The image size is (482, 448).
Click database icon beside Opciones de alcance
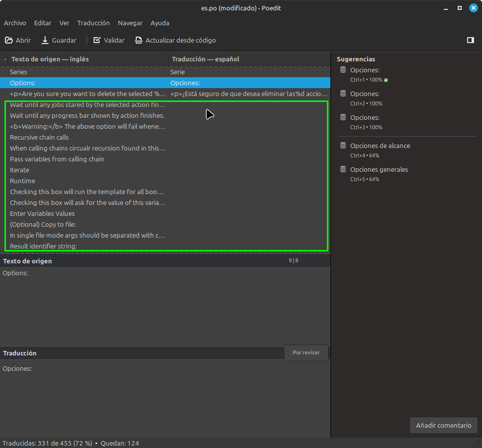[343, 146]
